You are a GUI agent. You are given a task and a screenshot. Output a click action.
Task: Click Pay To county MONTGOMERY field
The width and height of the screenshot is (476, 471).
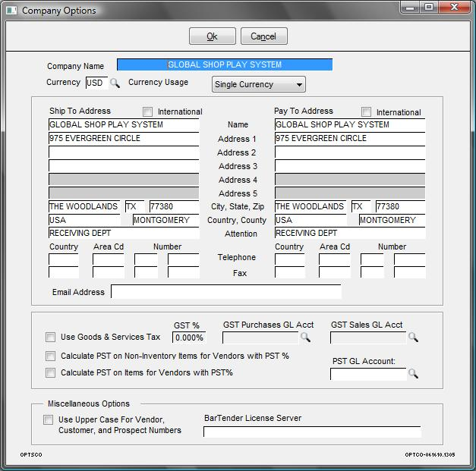click(x=392, y=220)
